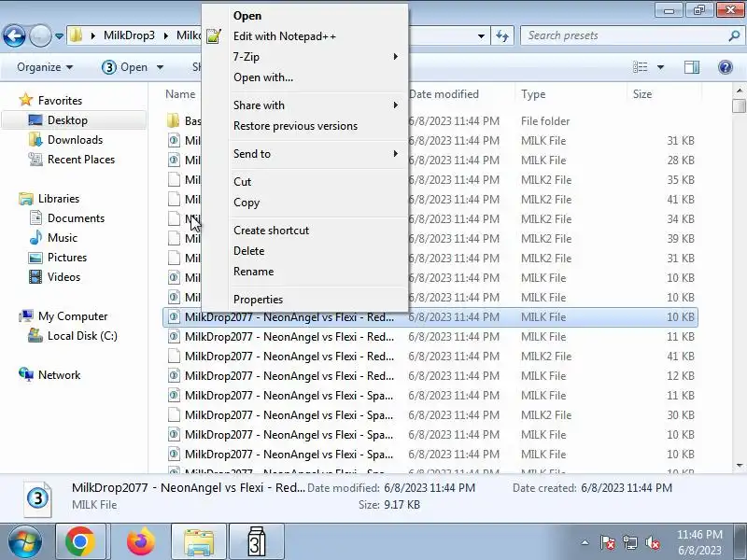This screenshot has width=747, height=560.
Task: Select Favorites in navigation pane
Action: tap(60, 101)
